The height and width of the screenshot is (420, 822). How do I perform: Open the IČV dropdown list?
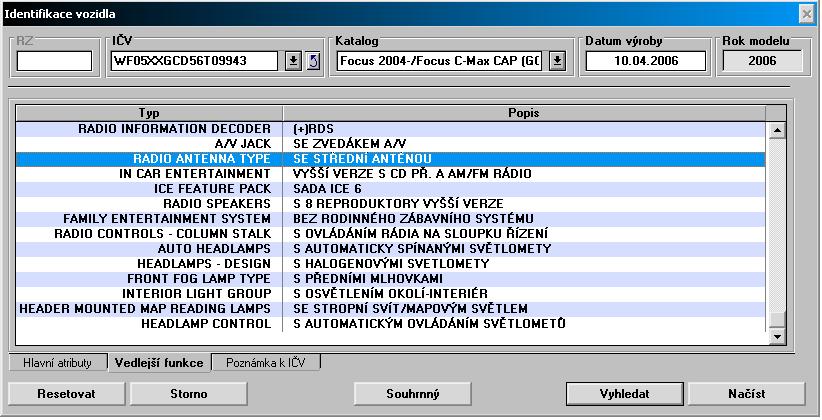(293, 61)
